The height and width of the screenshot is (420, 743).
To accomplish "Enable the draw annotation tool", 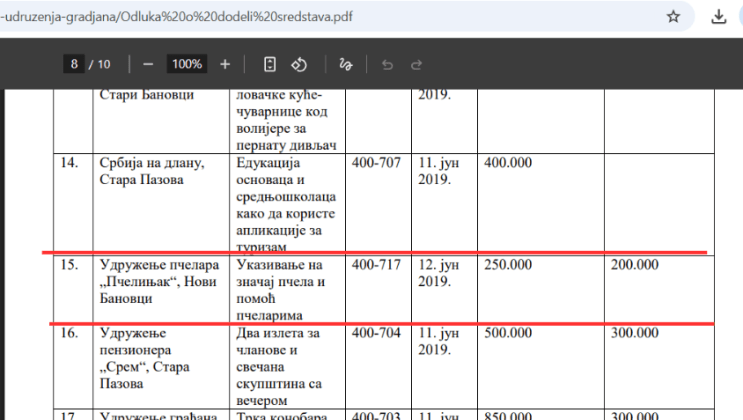I will (346, 64).
